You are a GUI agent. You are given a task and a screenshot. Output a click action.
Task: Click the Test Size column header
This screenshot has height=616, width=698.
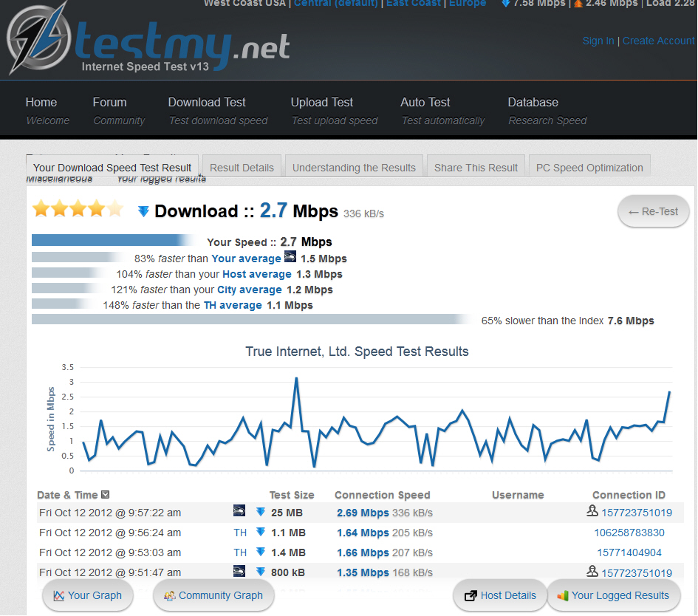[292, 495]
